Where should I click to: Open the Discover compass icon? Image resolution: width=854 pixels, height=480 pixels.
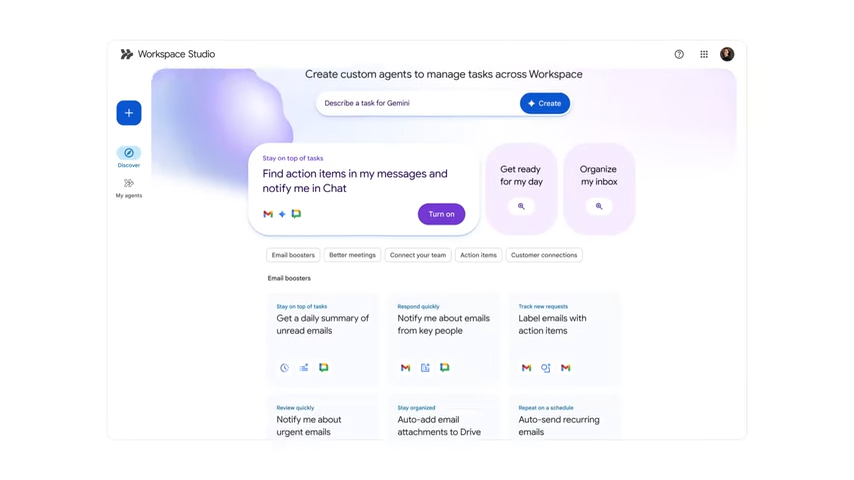coord(129,153)
